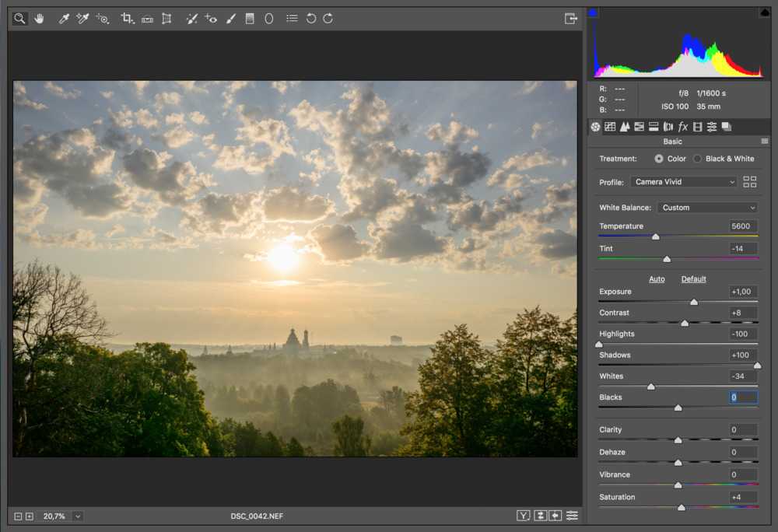
Task: Click the Exposure slider handle
Action: tap(694, 303)
